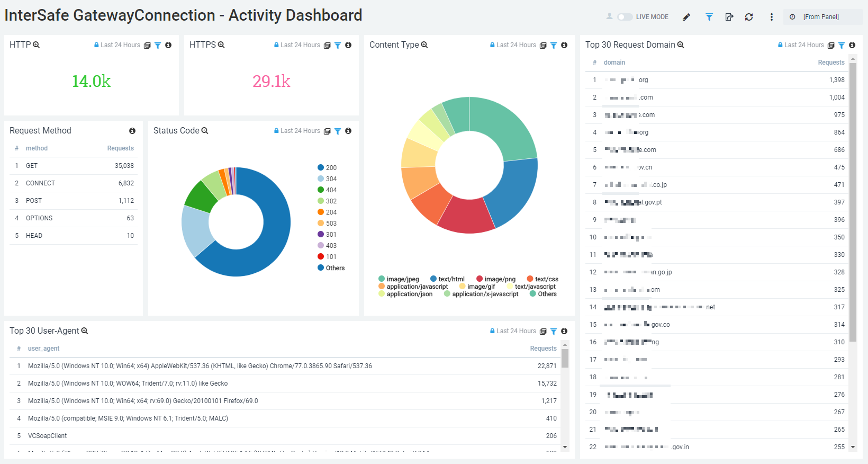Click info icon on Request Method panel

click(132, 131)
